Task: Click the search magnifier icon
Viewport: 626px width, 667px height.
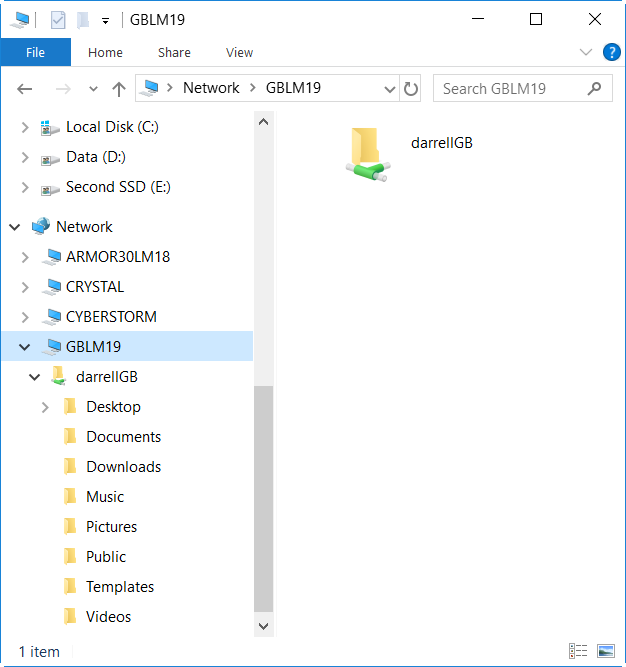Action: [595, 88]
